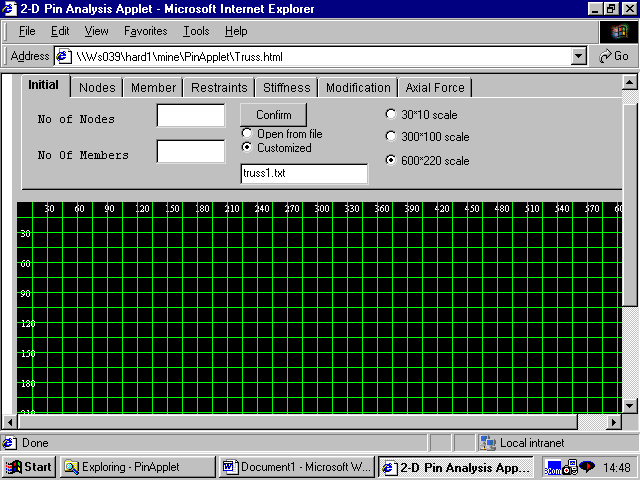Click the No of Nodes input field
This screenshot has height=480, width=640.
point(191,116)
